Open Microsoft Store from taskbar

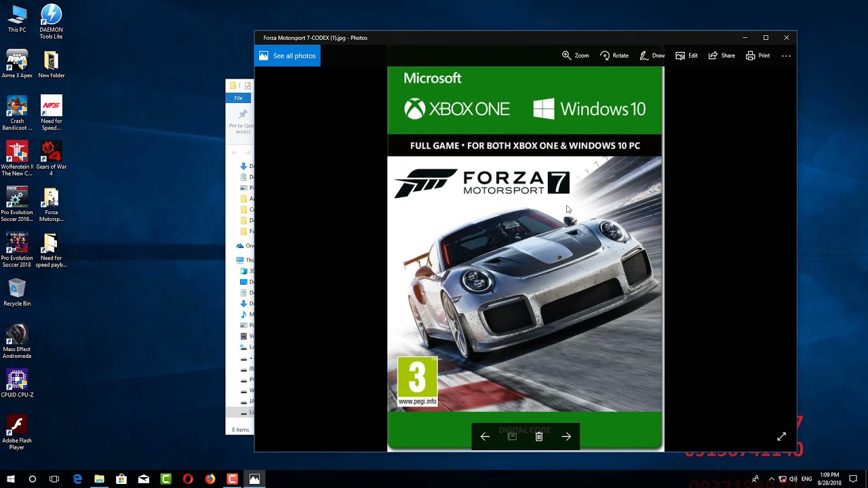coord(121,479)
